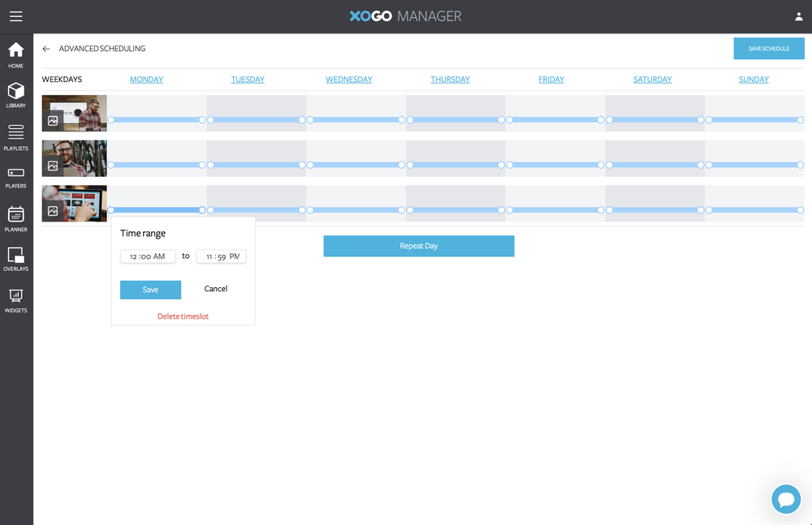Click the Delete timeslot link
Viewport: 812px width, 525px height.
point(183,316)
